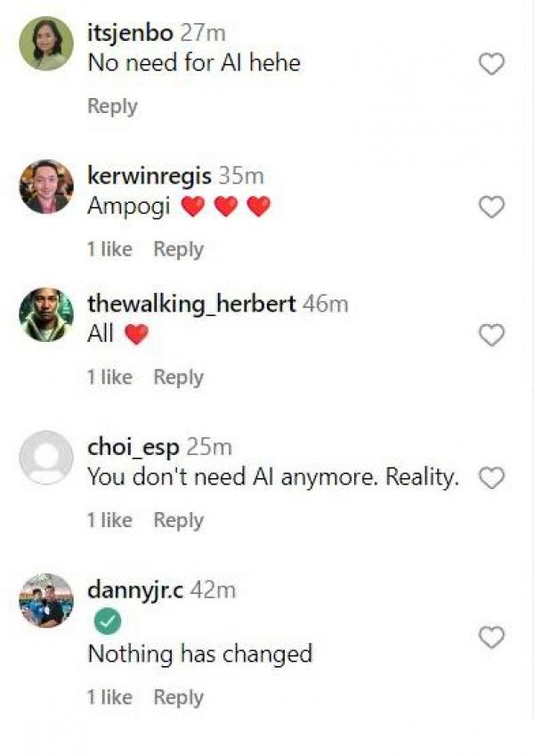Reply to thewalking_herbert's comment

(178, 378)
